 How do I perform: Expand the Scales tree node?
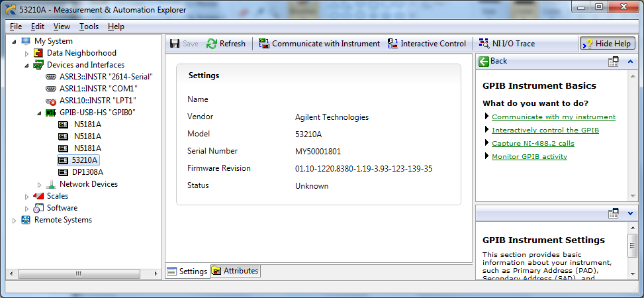pyautogui.click(x=27, y=197)
